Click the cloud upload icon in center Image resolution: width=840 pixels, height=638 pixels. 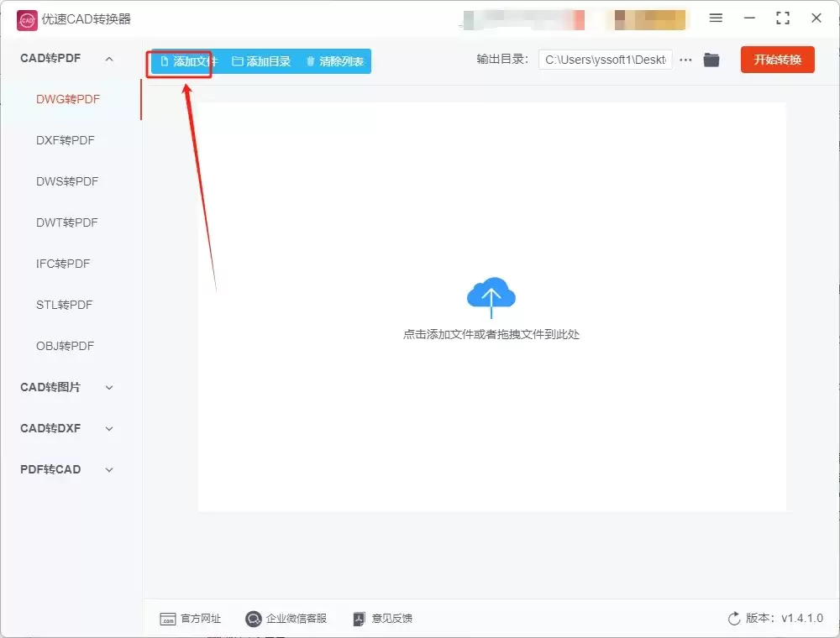491,295
